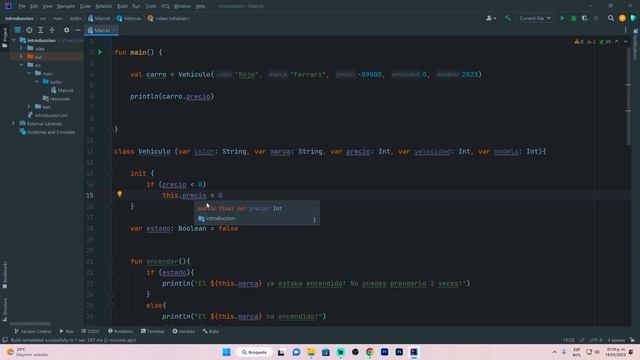Open the TODO tool window

coord(90,331)
